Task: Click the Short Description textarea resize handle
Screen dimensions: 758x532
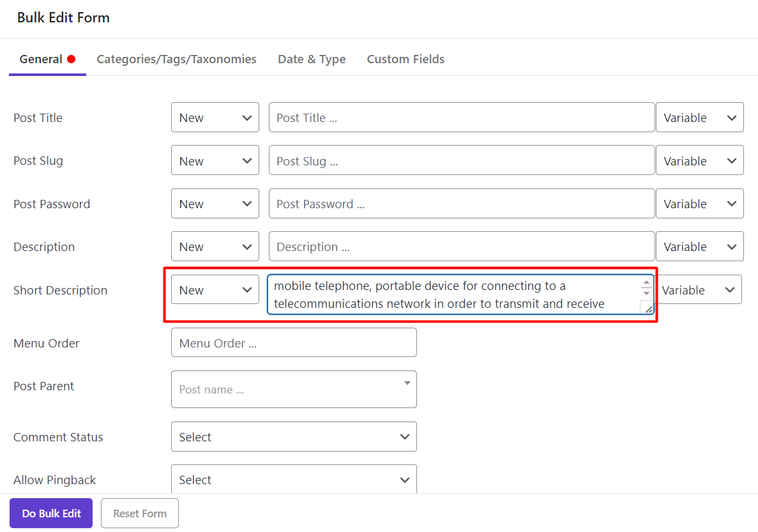Action: click(648, 309)
